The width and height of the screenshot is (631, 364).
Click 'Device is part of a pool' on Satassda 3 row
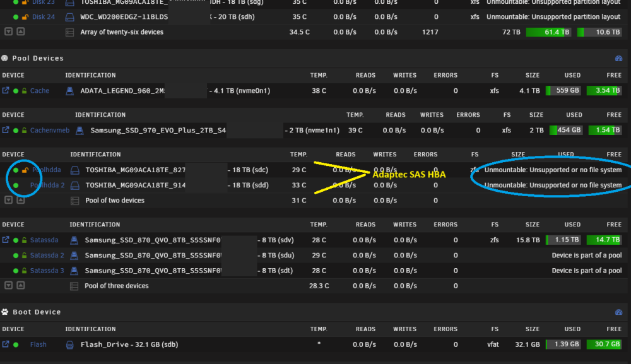587,271
